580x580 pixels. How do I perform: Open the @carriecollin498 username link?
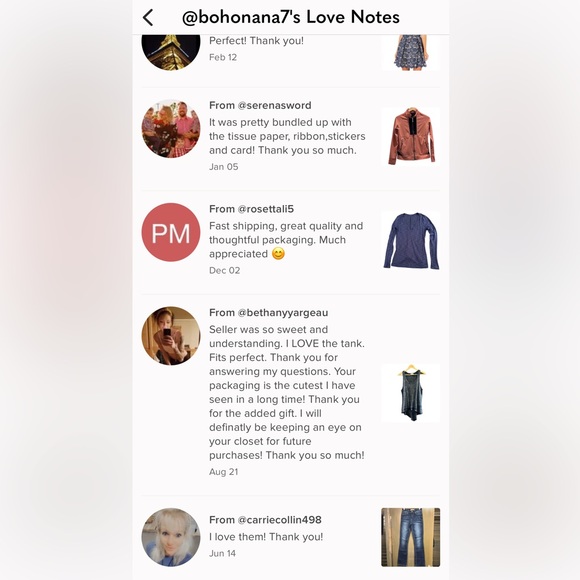[280, 520]
